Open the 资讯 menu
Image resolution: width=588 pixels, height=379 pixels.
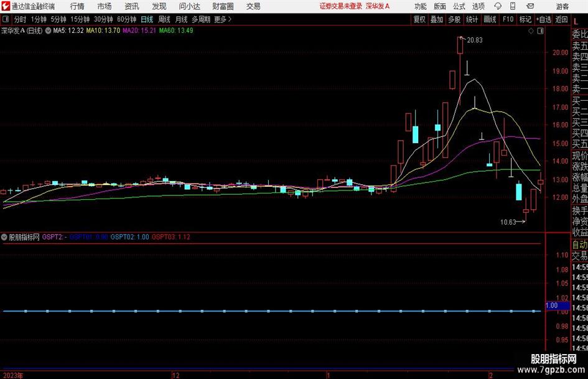pos(132,6)
